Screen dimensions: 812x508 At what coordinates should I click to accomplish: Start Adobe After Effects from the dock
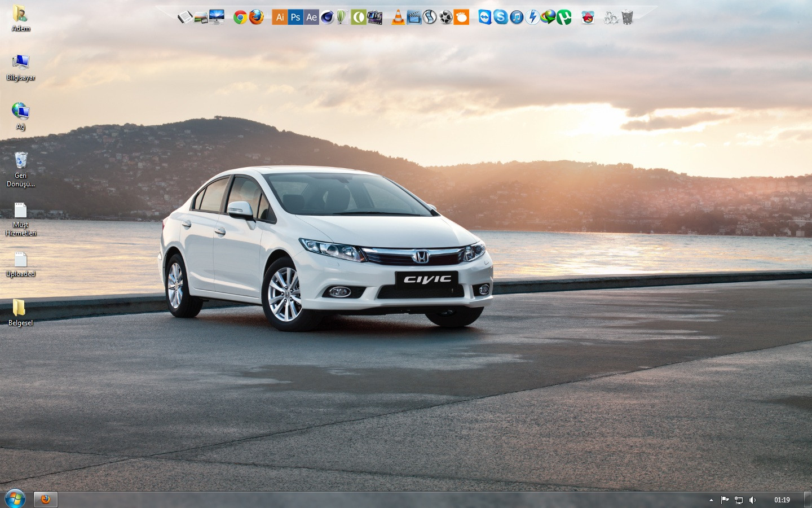pyautogui.click(x=311, y=17)
